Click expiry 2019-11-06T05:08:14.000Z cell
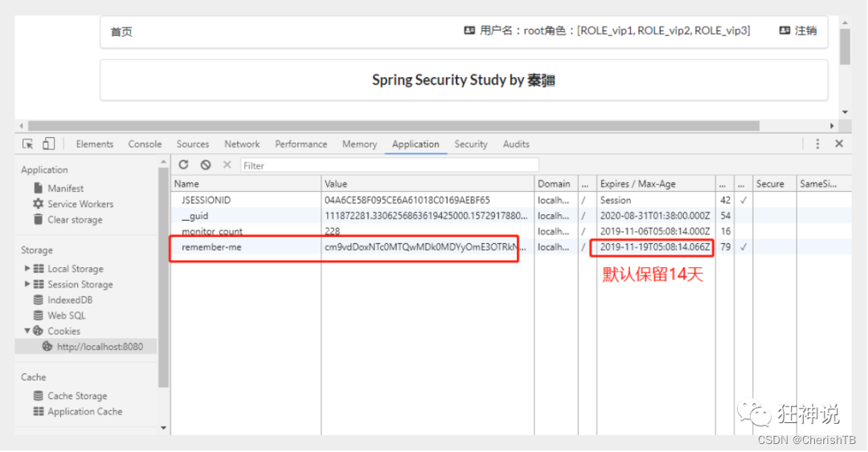 (655, 231)
